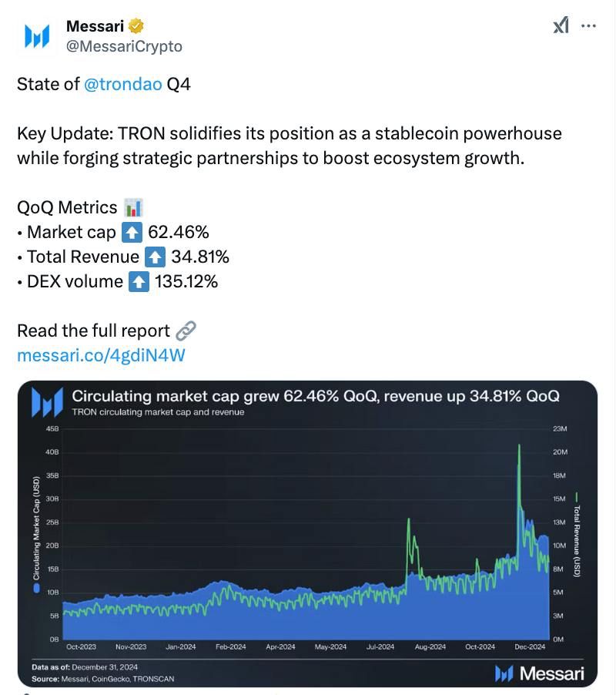The image size is (616, 695).
Task: Click the bar chart emoji after QoQ Metrics
Action: pyautogui.click(x=133, y=207)
